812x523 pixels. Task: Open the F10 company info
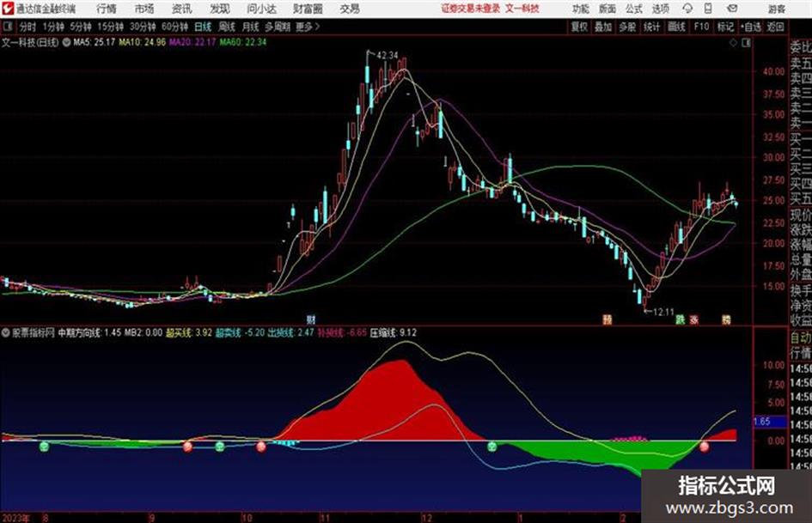point(701,27)
